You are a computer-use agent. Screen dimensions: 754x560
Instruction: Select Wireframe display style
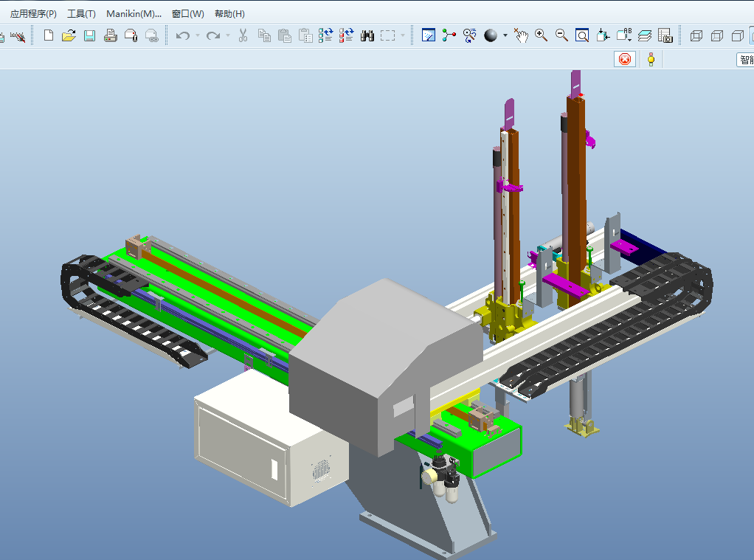point(696,35)
